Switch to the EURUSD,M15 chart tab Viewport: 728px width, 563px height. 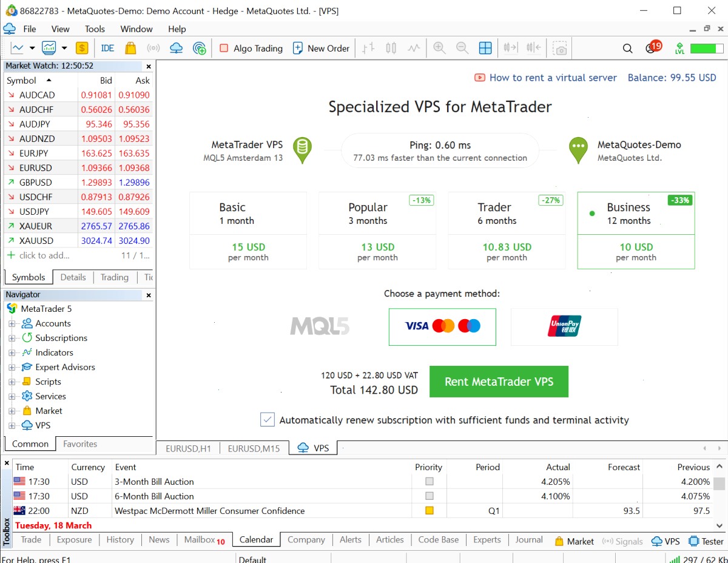coord(254,448)
